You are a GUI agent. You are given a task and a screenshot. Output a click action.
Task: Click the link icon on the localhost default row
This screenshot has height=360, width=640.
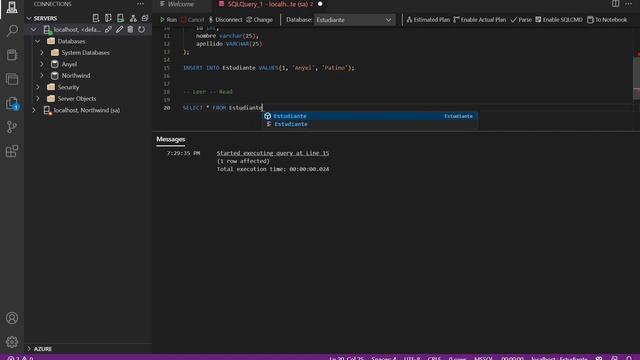108,29
